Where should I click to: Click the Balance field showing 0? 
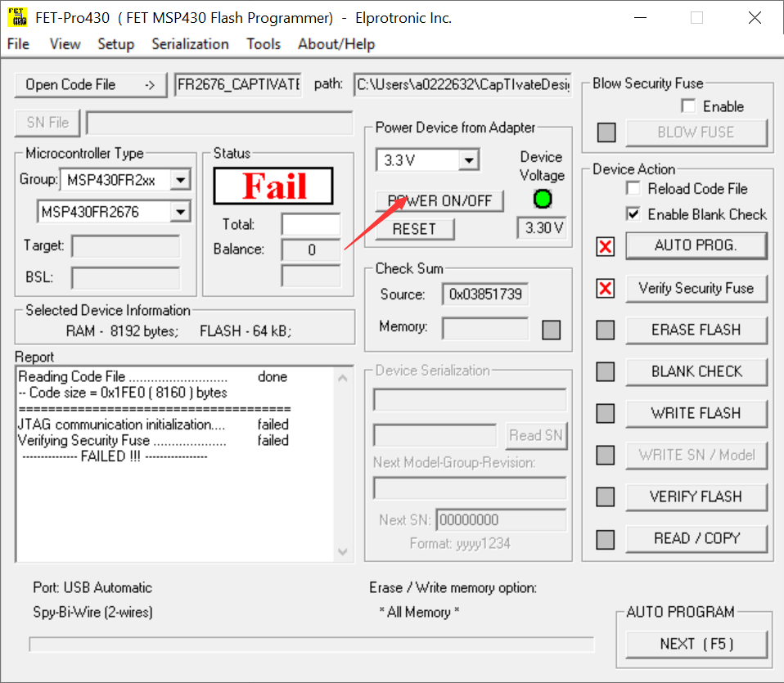311,249
